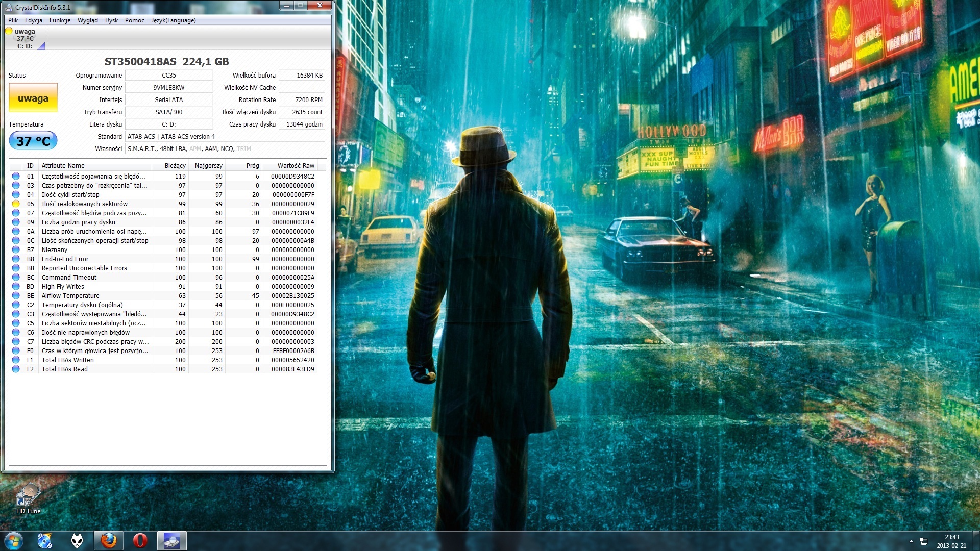Open Firefox from the taskbar

pyautogui.click(x=109, y=541)
